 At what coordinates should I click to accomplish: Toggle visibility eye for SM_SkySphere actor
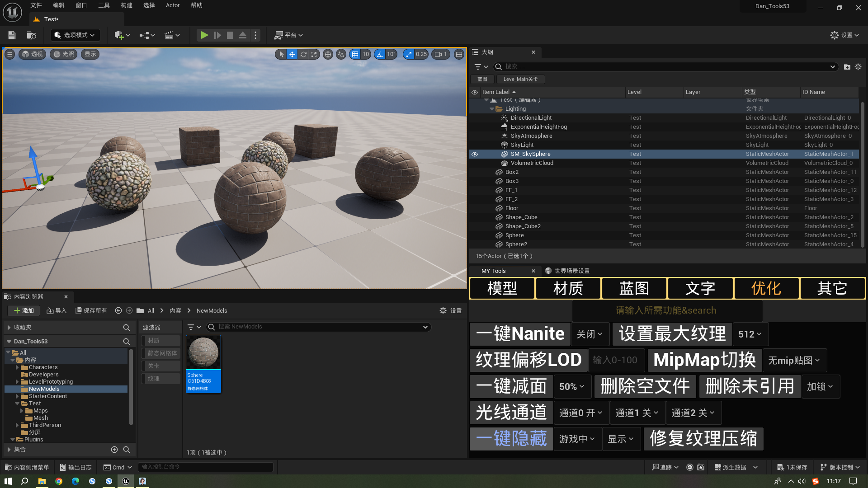pos(475,154)
